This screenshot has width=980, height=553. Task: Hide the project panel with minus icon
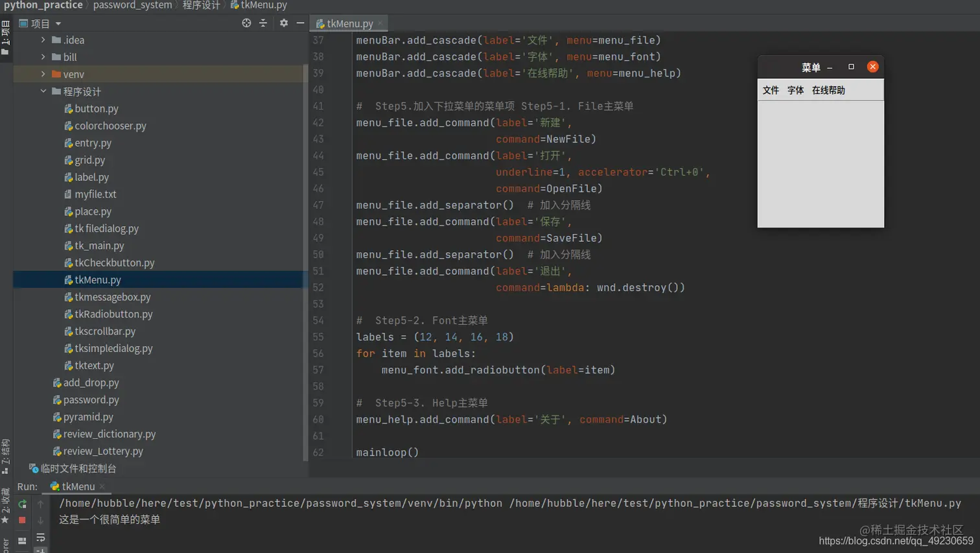300,23
